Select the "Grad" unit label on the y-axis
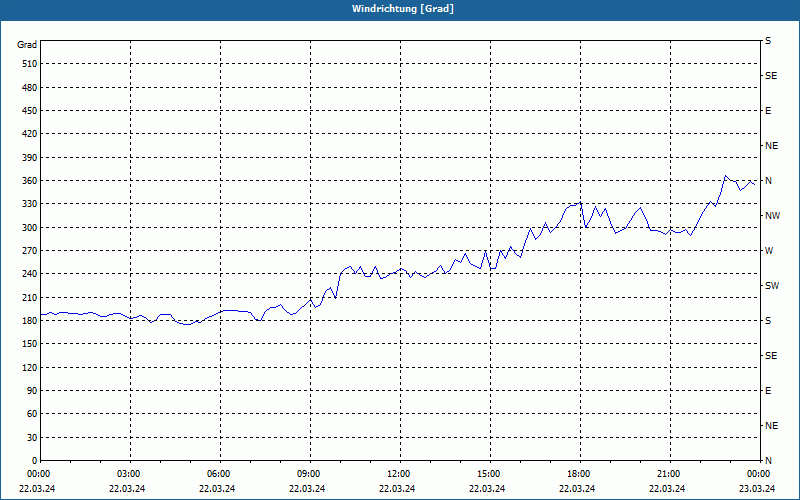Screen dimensions: 800x500 (27, 45)
